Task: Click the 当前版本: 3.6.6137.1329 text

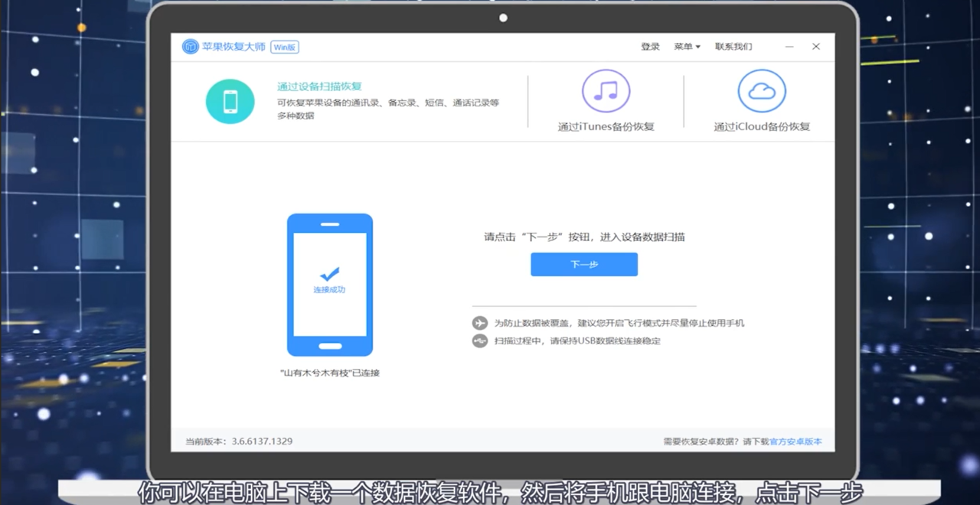Action: [239, 441]
